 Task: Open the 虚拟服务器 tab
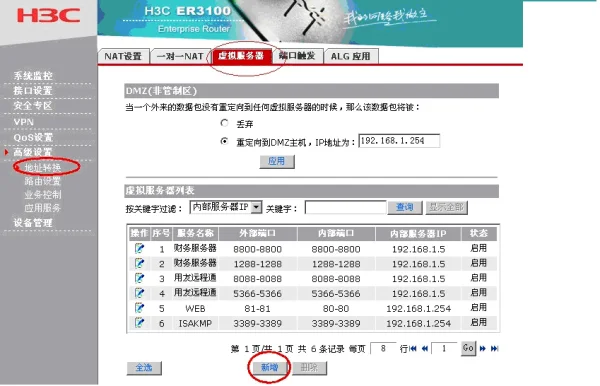241,56
